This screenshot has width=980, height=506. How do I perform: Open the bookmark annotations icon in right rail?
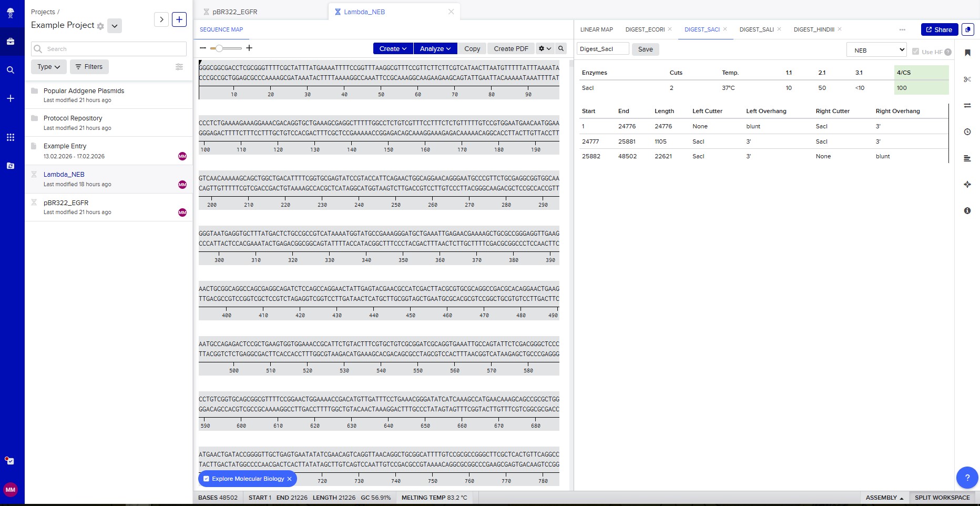tap(967, 53)
